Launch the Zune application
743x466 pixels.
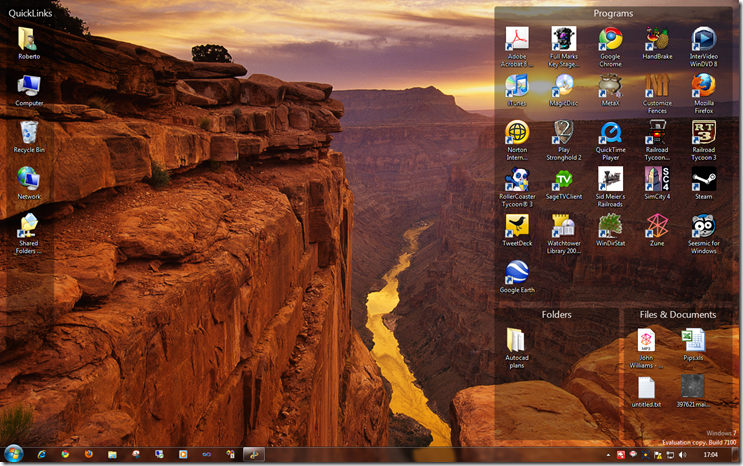pyautogui.click(x=657, y=226)
